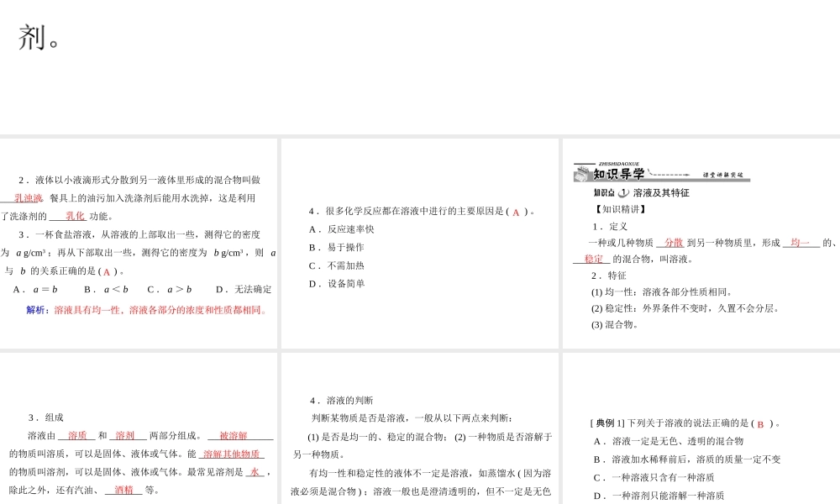Click the 4．溶液的判断 heading
Viewport: 840px width, 504px height.
[x=341, y=401]
